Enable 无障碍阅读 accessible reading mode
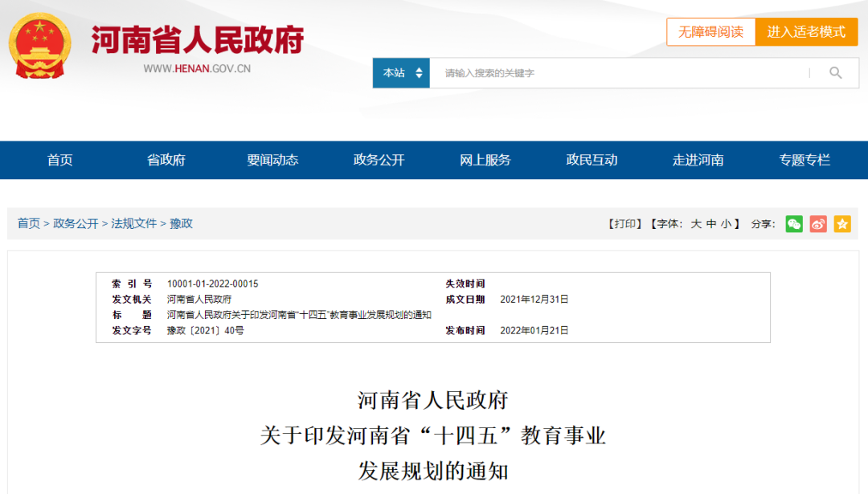 pos(711,32)
